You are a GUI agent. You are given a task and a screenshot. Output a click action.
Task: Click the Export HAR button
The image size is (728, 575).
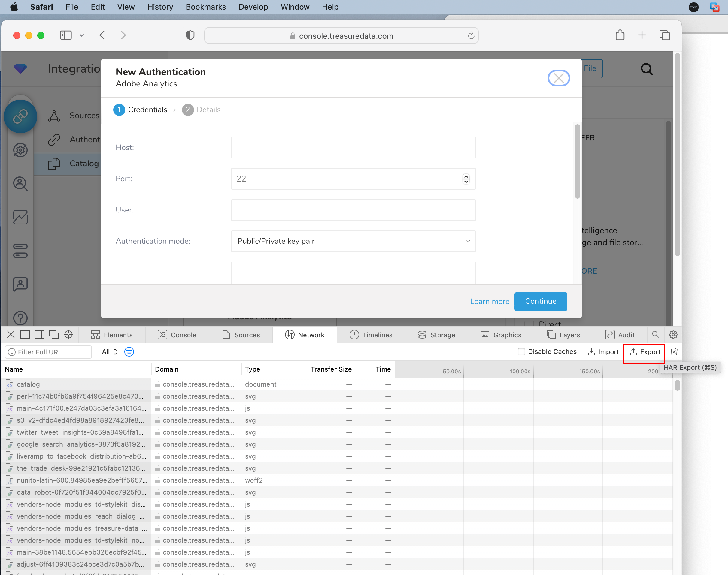(645, 352)
